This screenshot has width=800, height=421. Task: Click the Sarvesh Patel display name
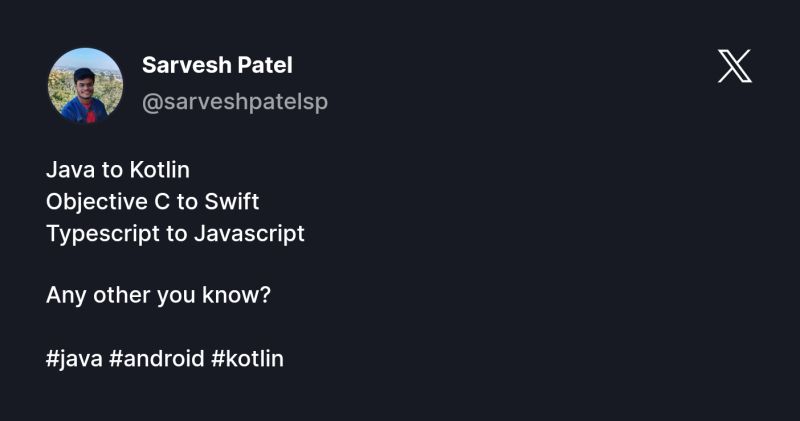tap(217, 65)
